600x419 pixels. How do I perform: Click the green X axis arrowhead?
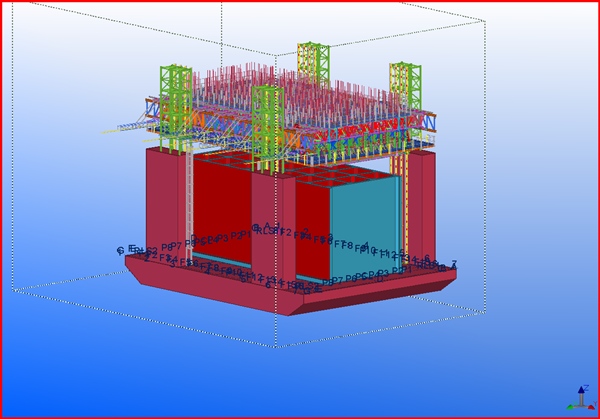click(x=569, y=406)
